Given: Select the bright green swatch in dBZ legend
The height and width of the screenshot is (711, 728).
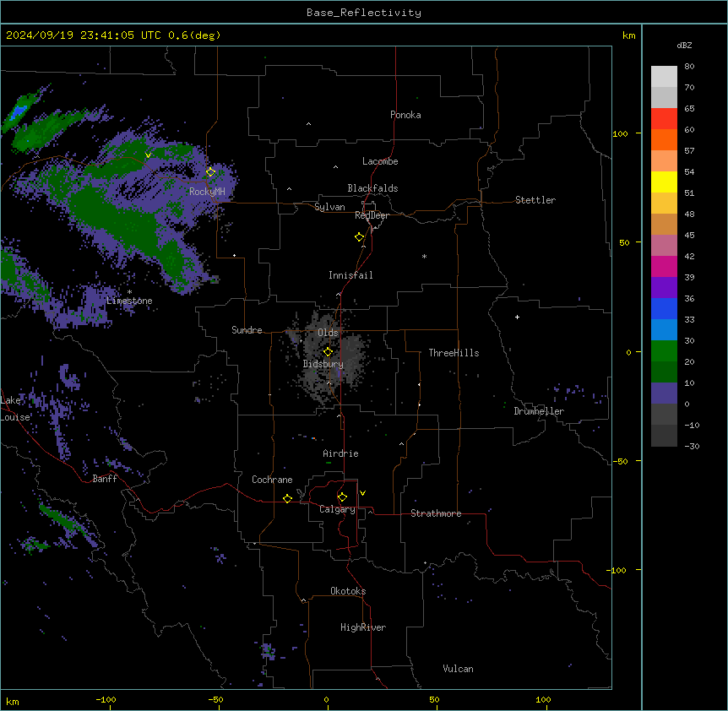Looking at the screenshot, I should (x=664, y=351).
